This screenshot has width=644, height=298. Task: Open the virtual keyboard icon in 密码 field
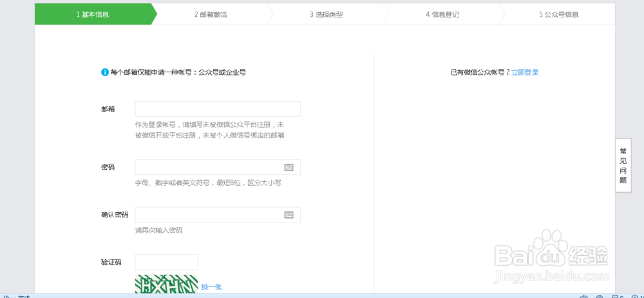[x=289, y=167]
